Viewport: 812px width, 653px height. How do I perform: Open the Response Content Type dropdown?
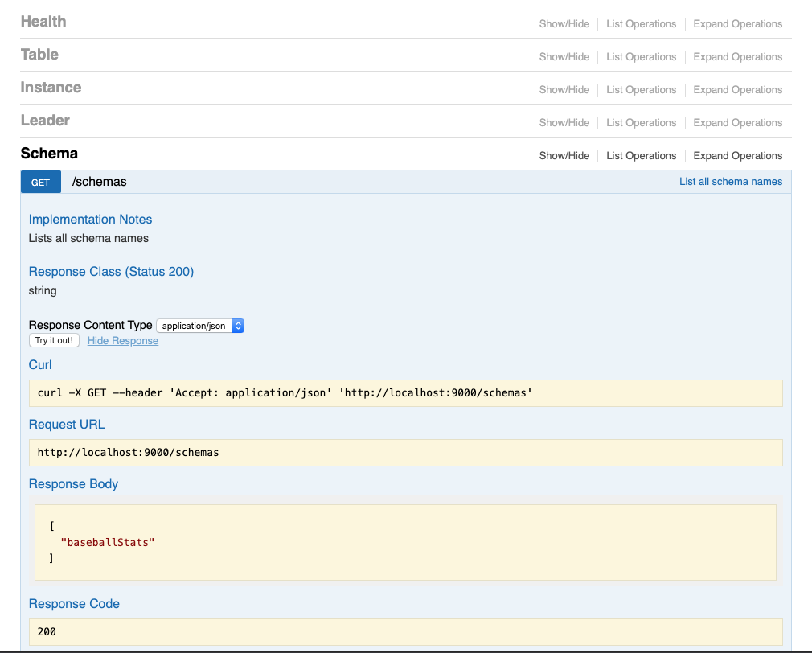[200, 326]
